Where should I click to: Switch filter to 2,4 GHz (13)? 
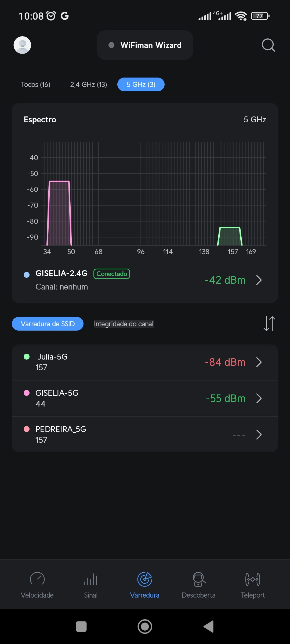89,85
